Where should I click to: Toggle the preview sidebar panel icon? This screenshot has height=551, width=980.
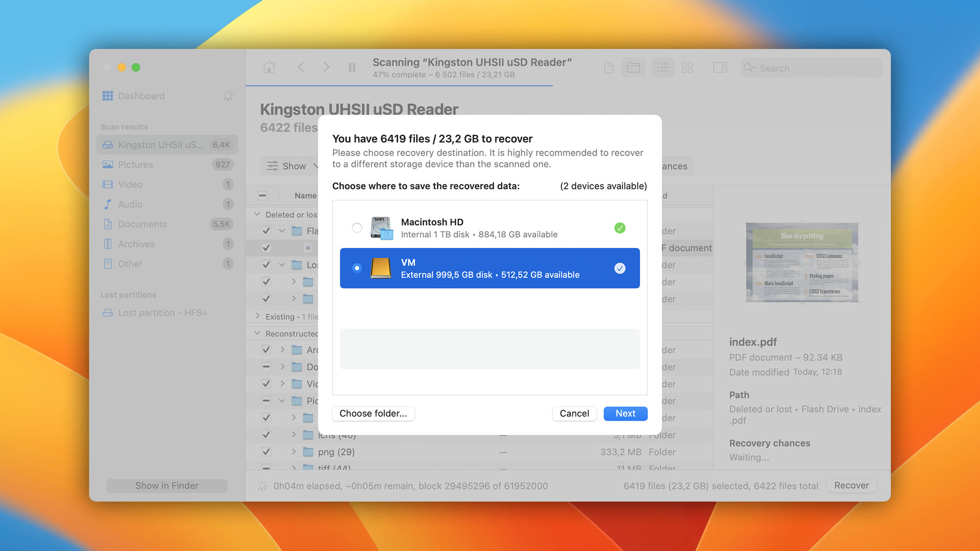[720, 68]
